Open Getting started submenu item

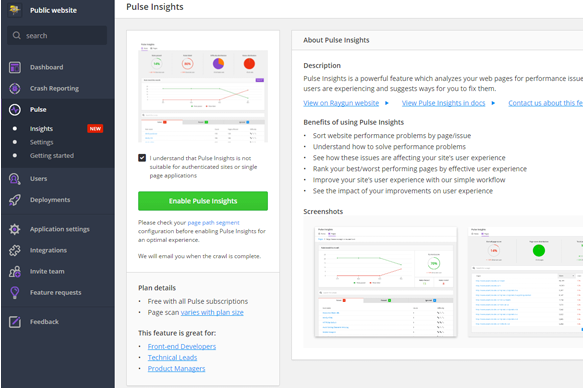click(52, 155)
